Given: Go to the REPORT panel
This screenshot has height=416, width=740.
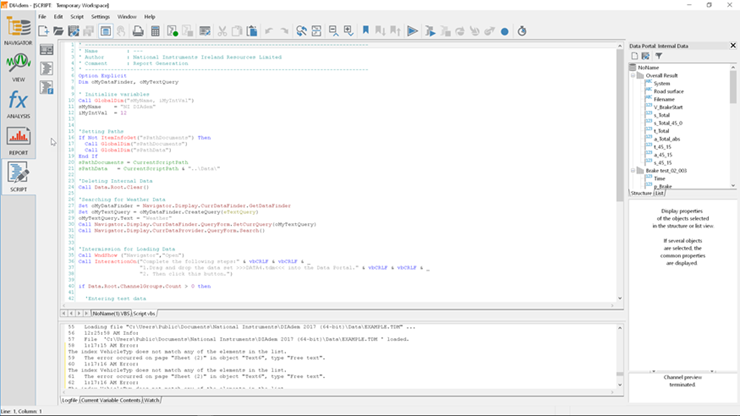Looking at the screenshot, I should 18,139.
